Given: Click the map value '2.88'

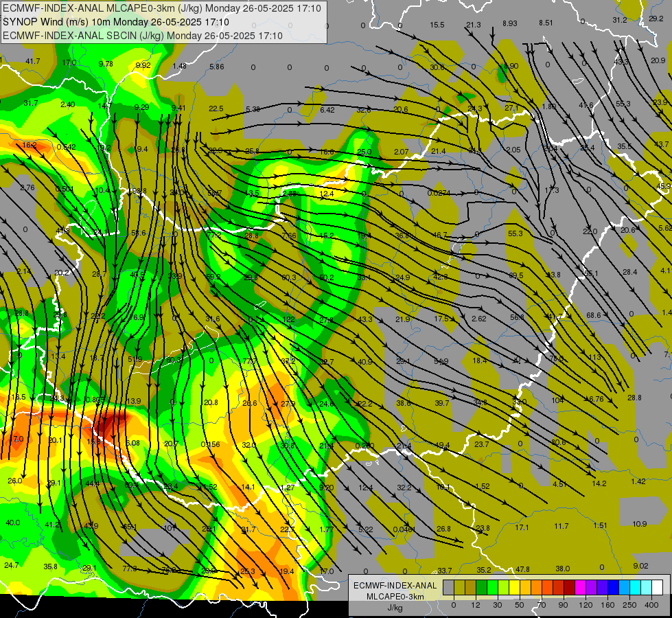Looking at the screenshot, I should coord(289,194).
